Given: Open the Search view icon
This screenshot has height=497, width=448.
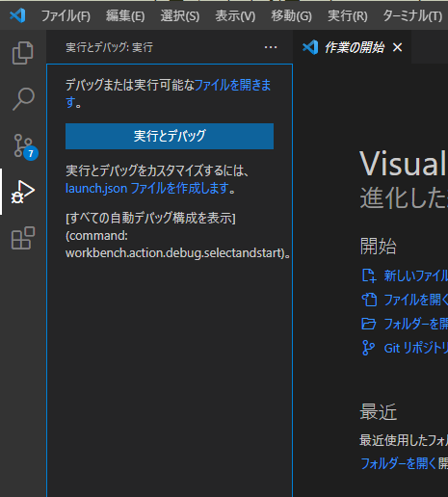Looking at the screenshot, I should point(23,99).
